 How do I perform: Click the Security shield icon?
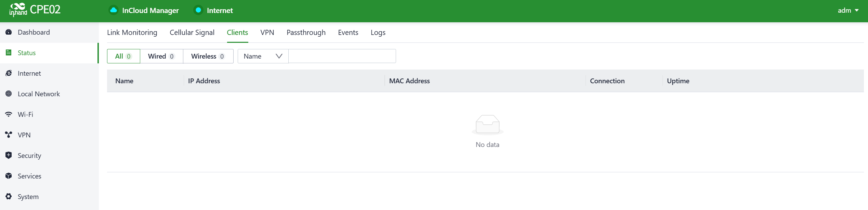(x=9, y=156)
